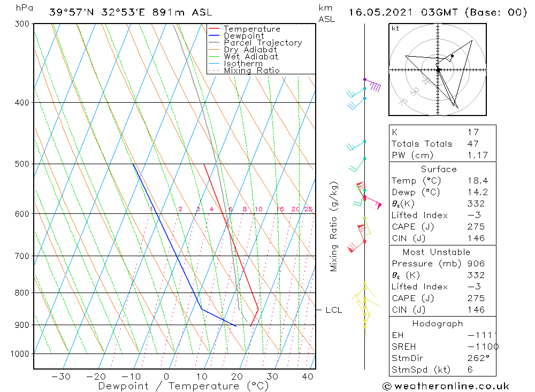
Task: Click the StmDir value 262°
Action: point(478,358)
